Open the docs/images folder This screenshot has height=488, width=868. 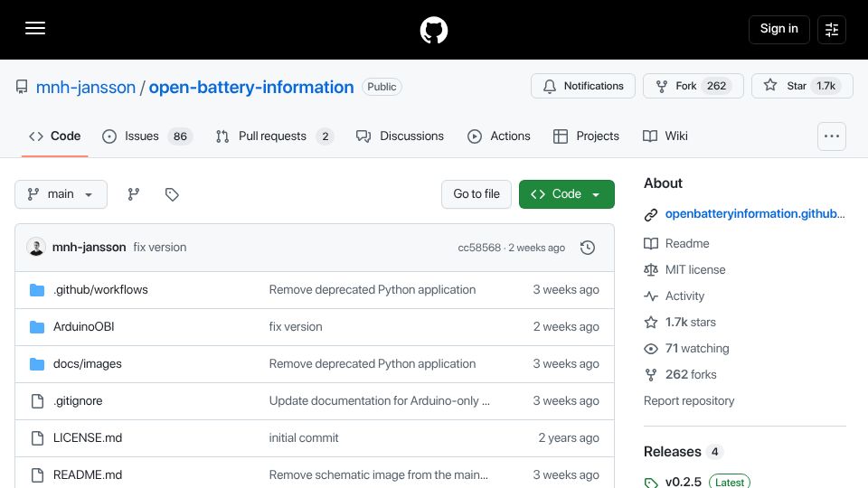click(88, 363)
